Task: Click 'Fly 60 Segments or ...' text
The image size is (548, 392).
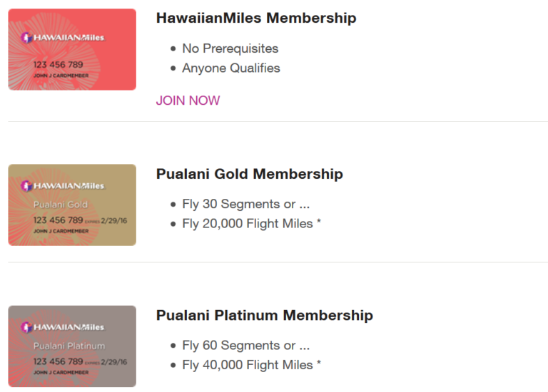Action: tap(246, 345)
